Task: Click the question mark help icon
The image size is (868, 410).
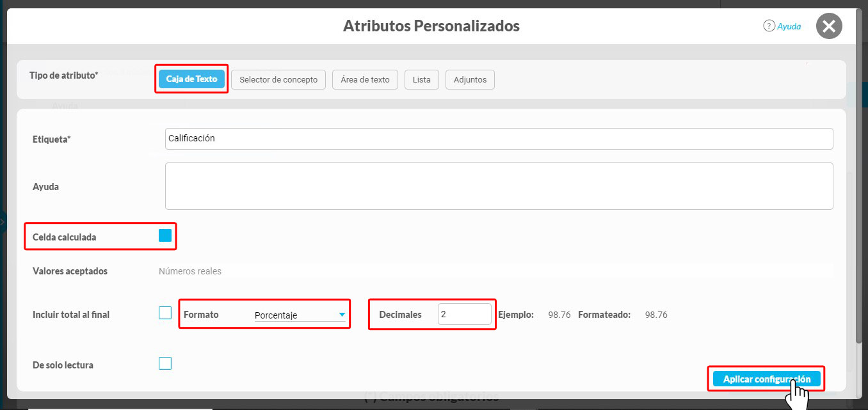Action: click(769, 26)
